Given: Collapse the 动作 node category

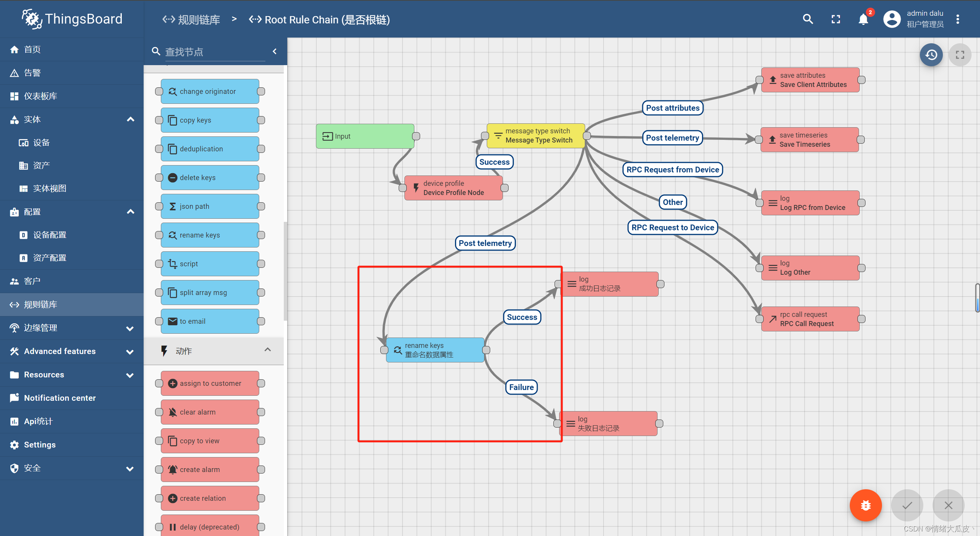Looking at the screenshot, I should (268, 350).
